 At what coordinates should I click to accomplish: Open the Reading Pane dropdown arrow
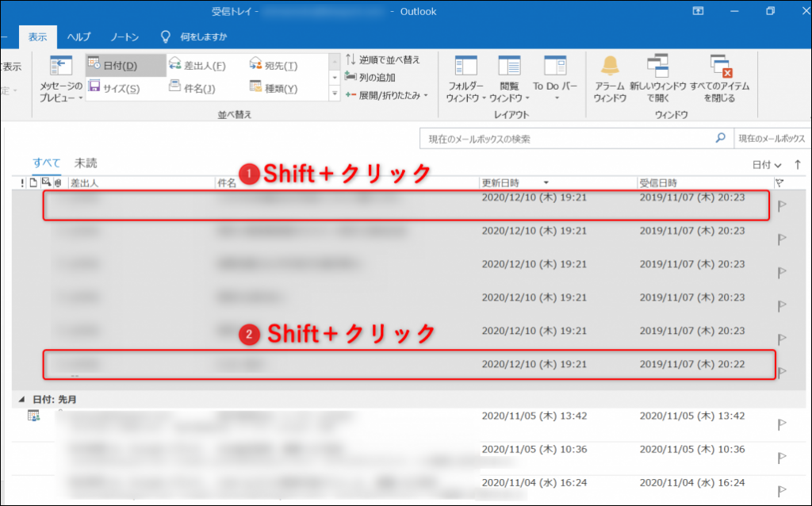(527, 98)
